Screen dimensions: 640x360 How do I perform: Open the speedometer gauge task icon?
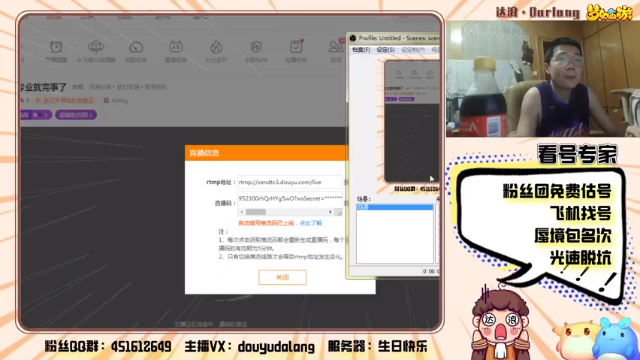136,47
